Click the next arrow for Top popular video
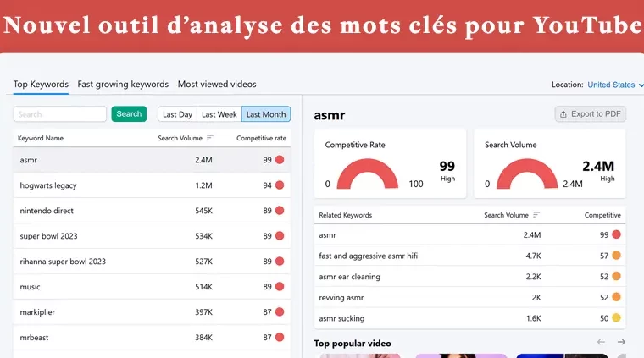 tap(621, 342)
